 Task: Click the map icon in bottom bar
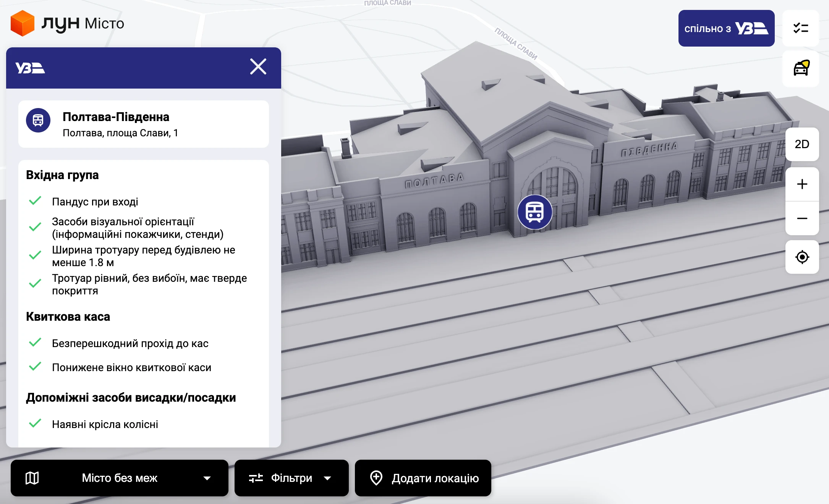click(x=32, y=478)
